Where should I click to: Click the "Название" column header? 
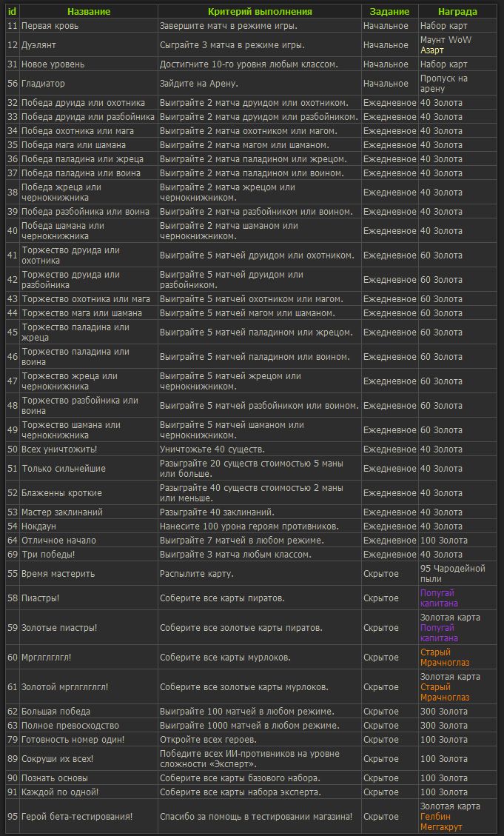[89, 12]
